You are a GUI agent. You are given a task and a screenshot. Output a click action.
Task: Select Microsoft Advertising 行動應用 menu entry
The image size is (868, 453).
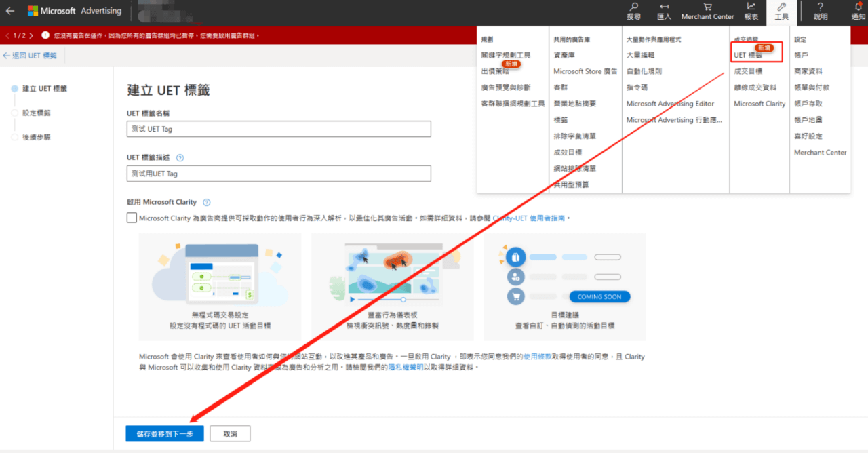675,120
